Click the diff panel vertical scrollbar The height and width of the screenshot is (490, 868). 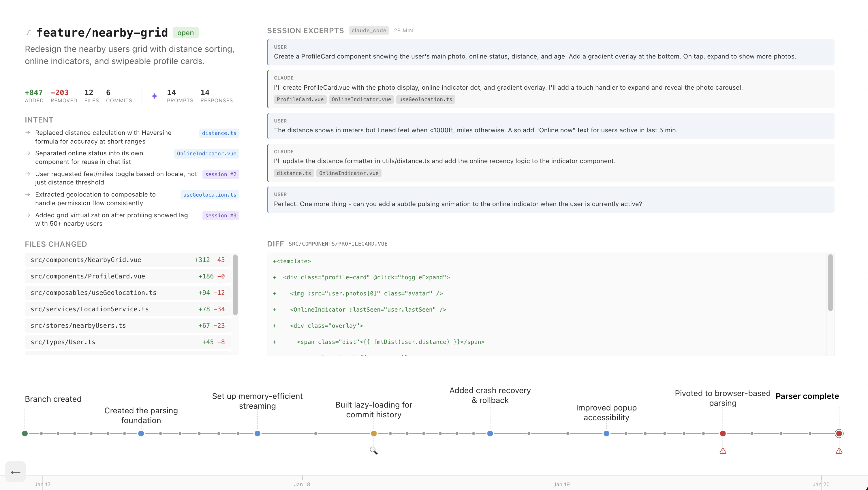pyautogui.click(x=830, y=283)
